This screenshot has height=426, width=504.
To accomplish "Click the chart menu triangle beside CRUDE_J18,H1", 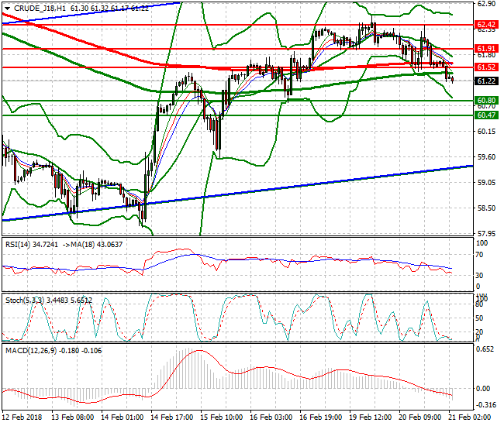I will [x=7, y=9].
